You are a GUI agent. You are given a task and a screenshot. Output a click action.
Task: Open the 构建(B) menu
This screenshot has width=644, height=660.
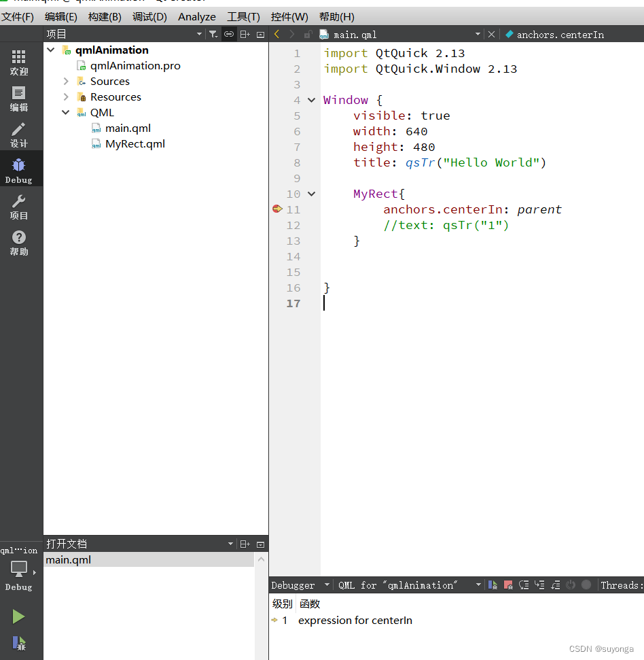105,17
